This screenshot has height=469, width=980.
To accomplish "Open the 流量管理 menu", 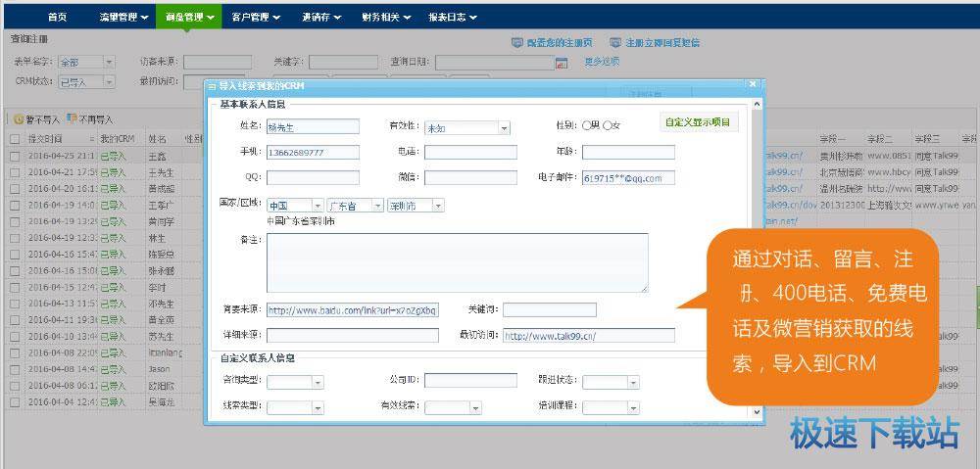I will pyautogui.click(x=123, y=18).
